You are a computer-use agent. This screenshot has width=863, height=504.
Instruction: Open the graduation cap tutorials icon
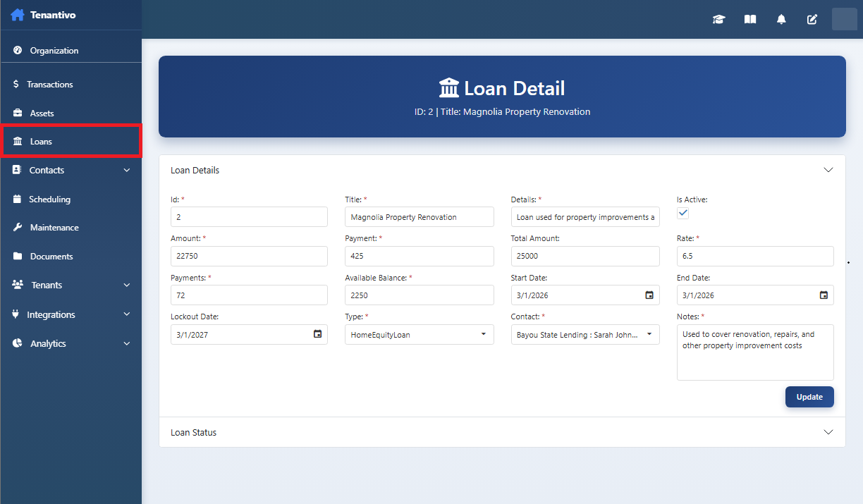coord(718,20)
